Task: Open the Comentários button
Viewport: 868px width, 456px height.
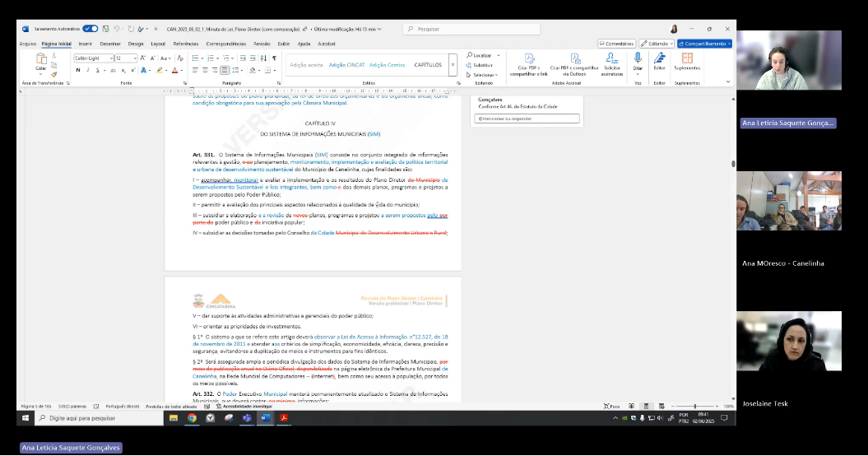Action: pyautogui.click(x=617, y=44)
